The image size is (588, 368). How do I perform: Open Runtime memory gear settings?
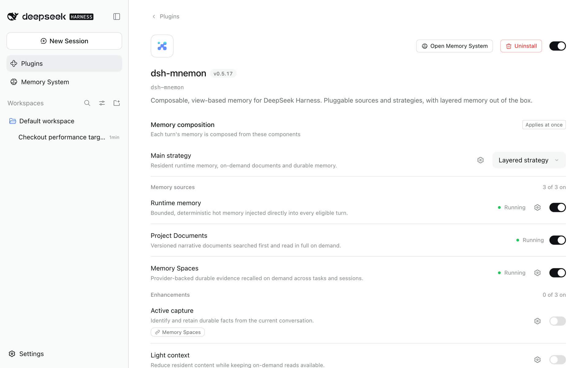[537, 208]
